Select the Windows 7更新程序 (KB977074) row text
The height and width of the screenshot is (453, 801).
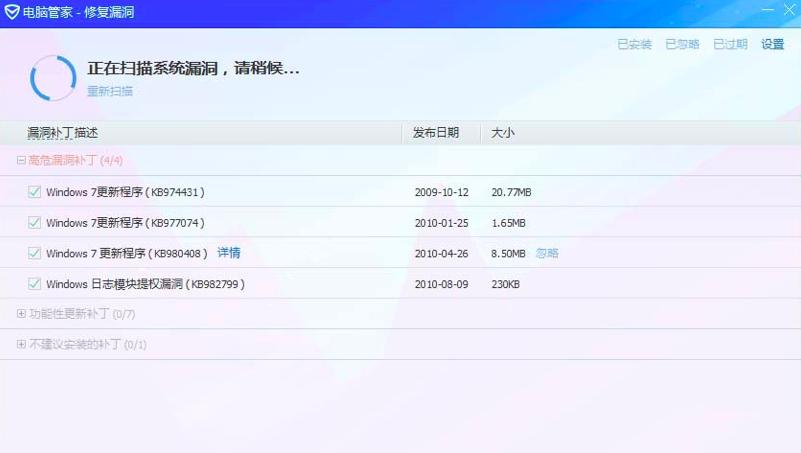pyautogui.click(x=125, y=223)
